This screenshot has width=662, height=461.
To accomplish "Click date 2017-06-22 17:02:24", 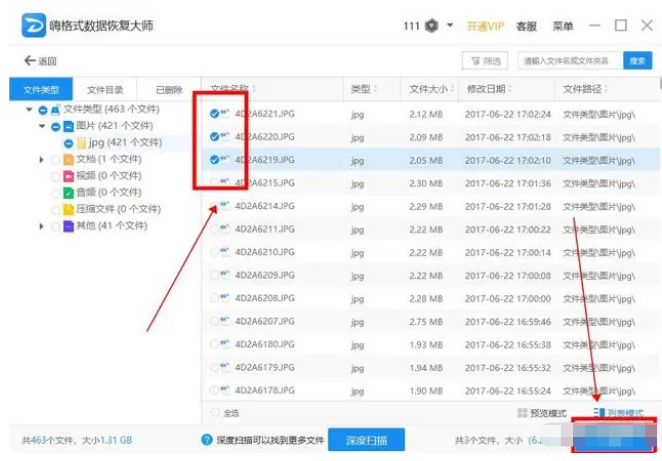I will point(508,114).
